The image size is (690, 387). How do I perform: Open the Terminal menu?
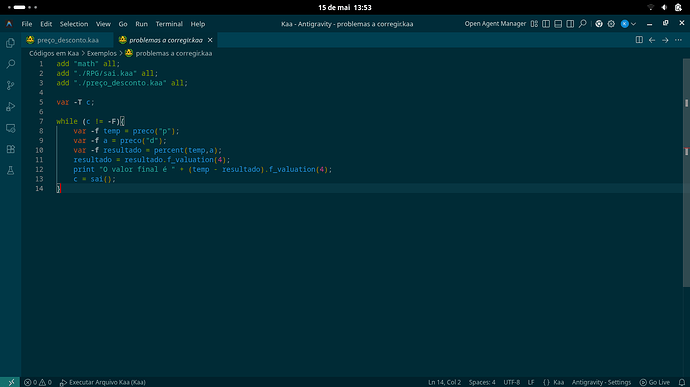(169, 24)
